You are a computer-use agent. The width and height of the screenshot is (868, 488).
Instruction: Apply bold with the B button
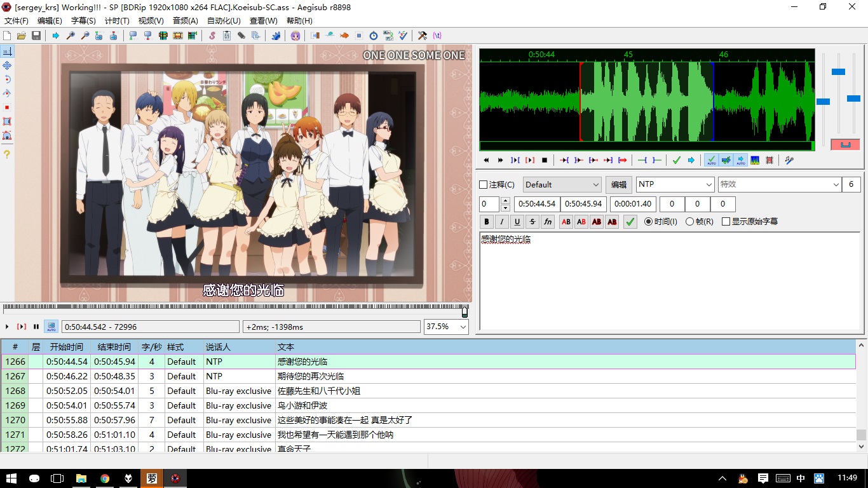coord(487,222)
